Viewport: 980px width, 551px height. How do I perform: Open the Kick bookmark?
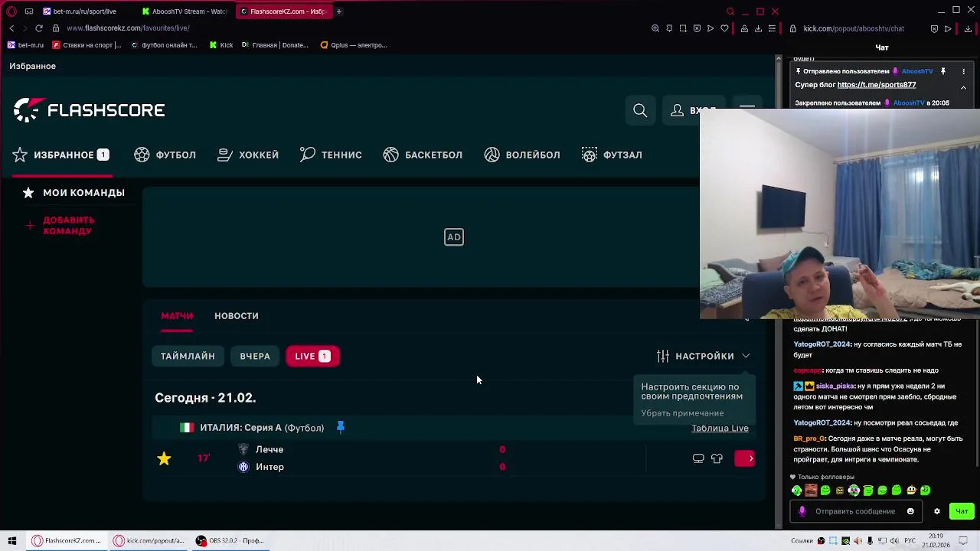coord(221,45)
